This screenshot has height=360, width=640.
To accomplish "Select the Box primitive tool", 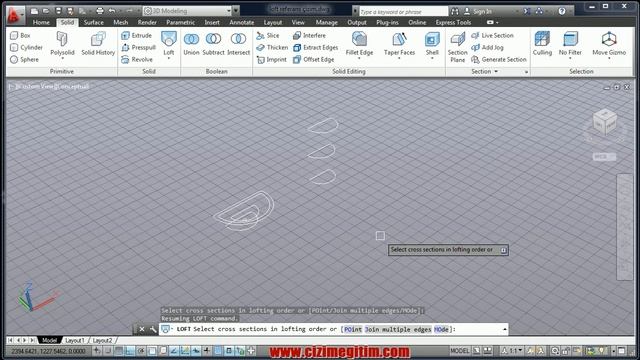I will tap(20, 36).
